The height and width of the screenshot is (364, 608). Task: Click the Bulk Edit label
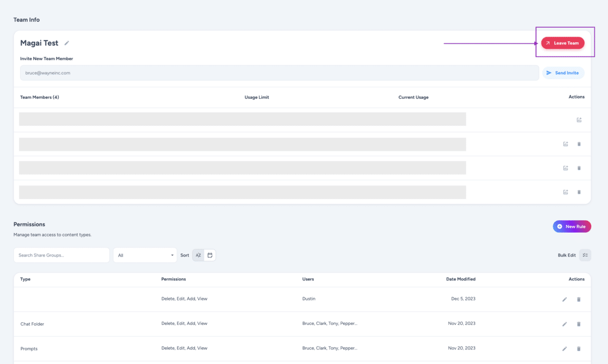[567, 255]
